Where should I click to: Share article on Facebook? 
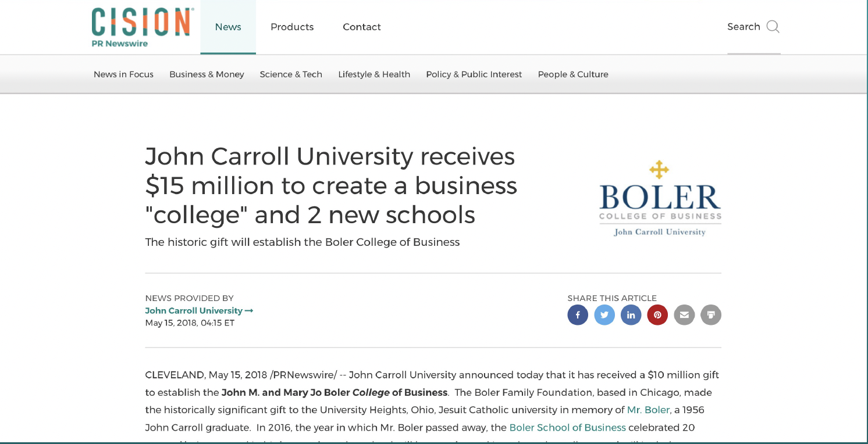[x=578, y=315]
